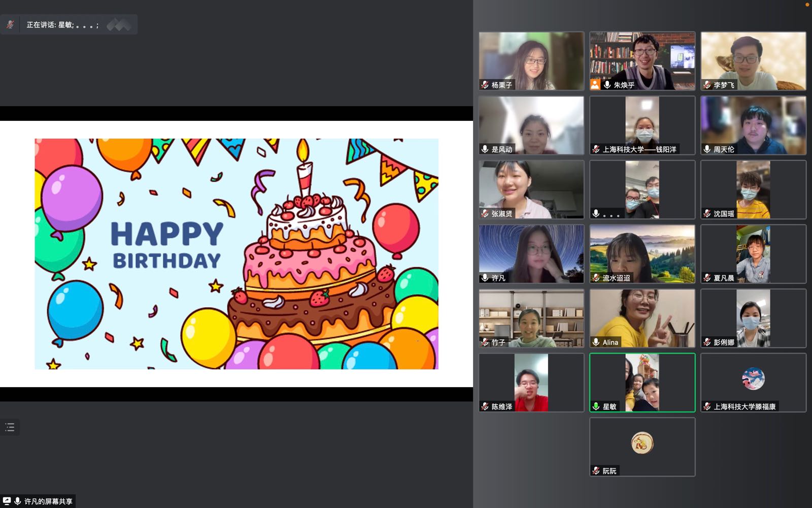Select 流水迢迢's landscape-background video tile
The width and height of the screenshot is (812, 508).
click(x=642, y=254)
